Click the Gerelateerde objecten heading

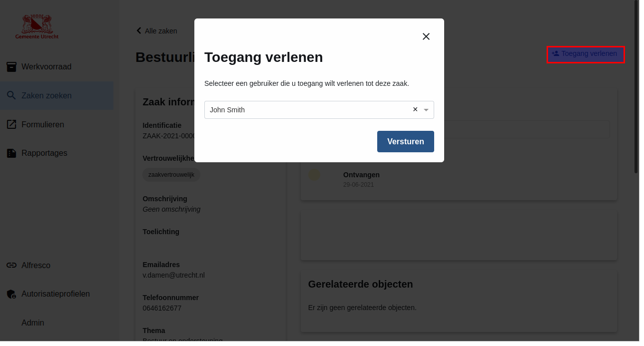click(x=361, y=284)
